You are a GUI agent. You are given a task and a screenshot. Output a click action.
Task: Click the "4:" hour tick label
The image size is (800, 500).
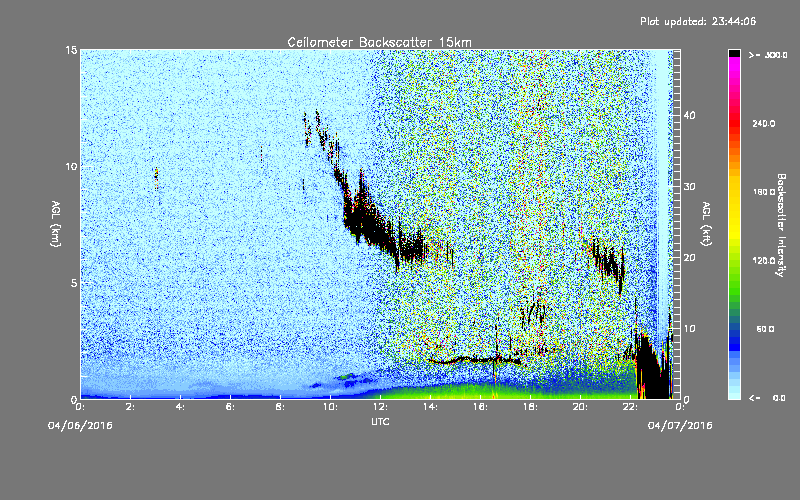click(x=181, y=407)
